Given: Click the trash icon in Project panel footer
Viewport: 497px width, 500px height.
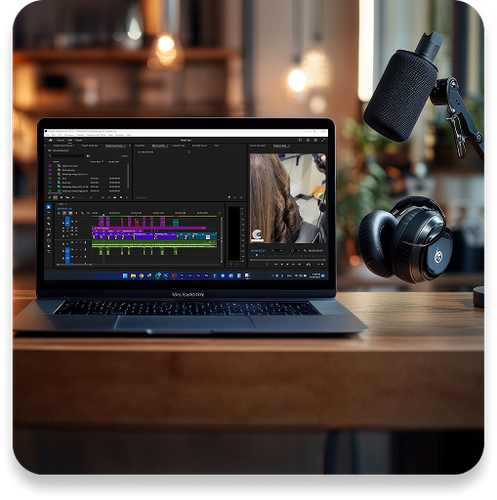Looking at the screenshot, I should tap(126, 198).
